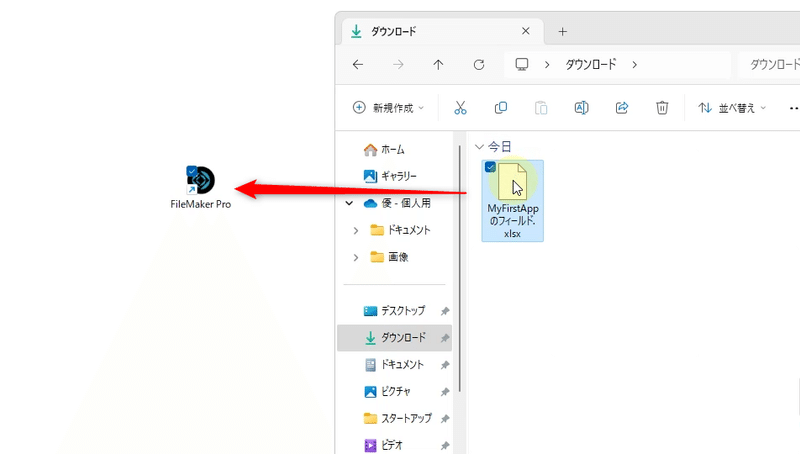Toggle pin beside ピクチャ
Image resolution: width=800 pixels, height=454 pixels.
445,392
